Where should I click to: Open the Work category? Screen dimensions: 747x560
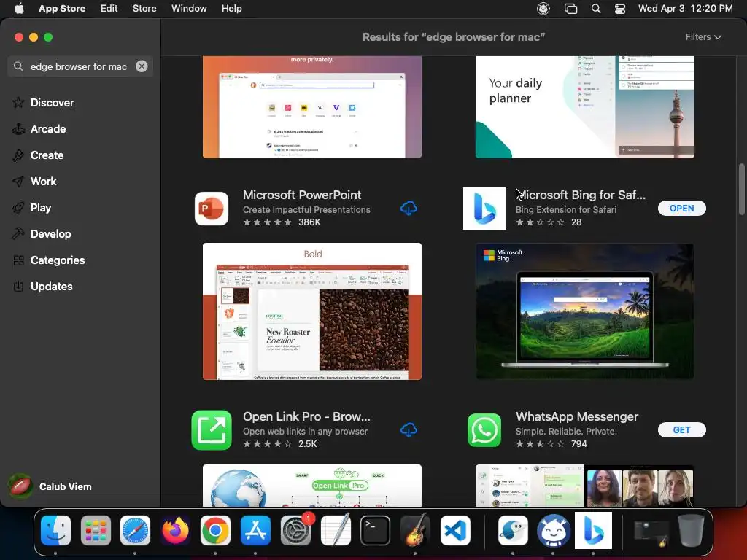[43, 181]
